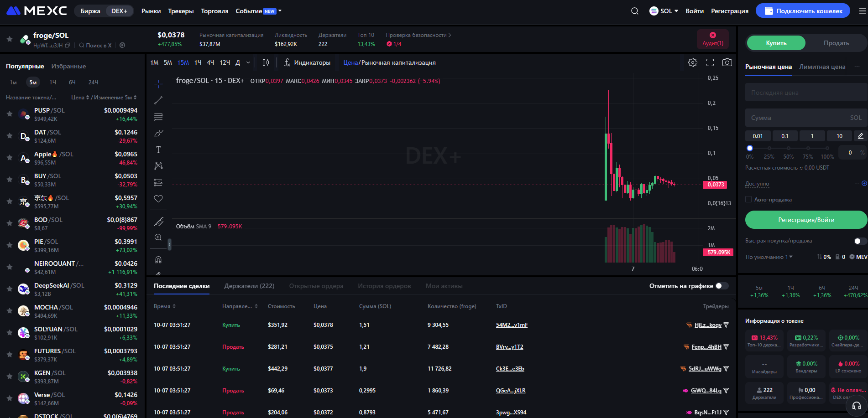Switch to Держатели (222) tab
The height and width of the screenshot is (418, 868).
point(249,286)
